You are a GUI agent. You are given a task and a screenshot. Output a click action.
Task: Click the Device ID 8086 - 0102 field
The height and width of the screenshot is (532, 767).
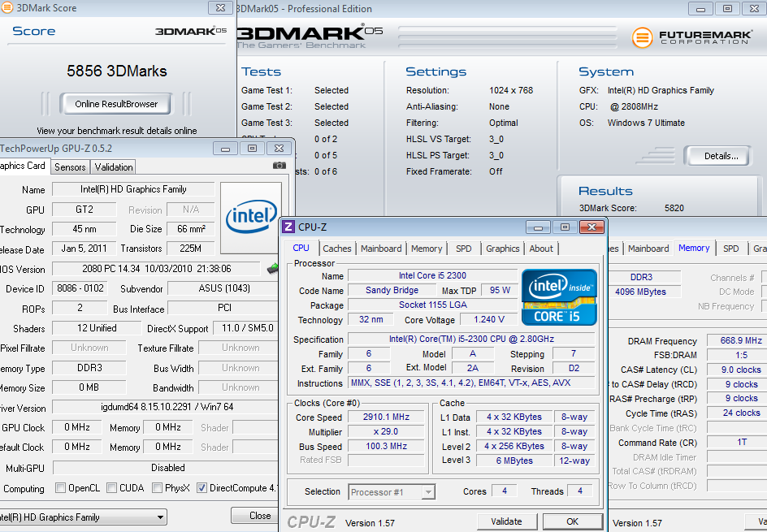(x=80, y=288)
